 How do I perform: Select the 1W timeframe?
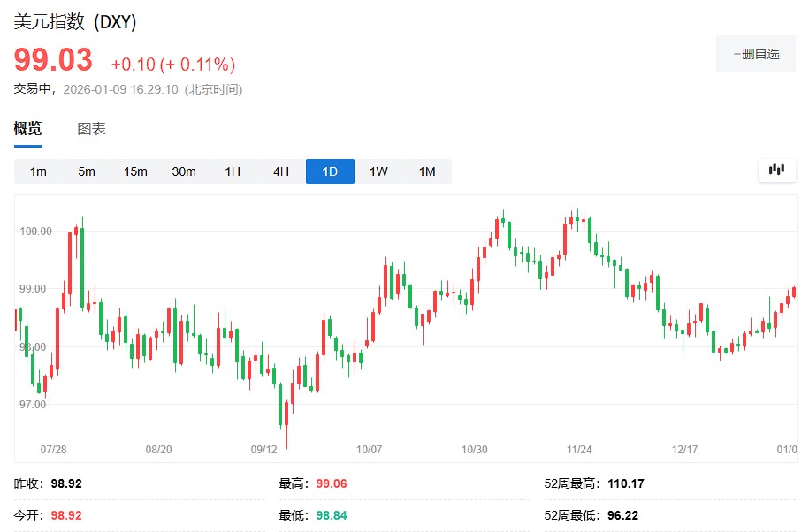378,171
